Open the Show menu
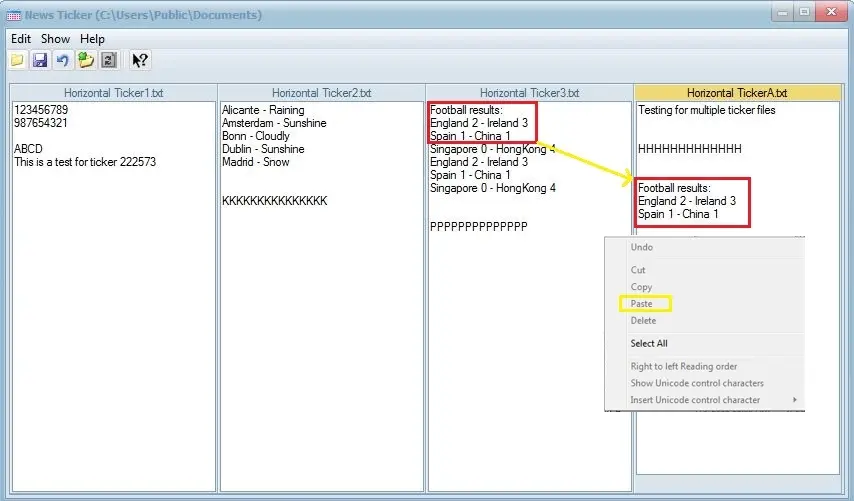 [x=55, y=39]
